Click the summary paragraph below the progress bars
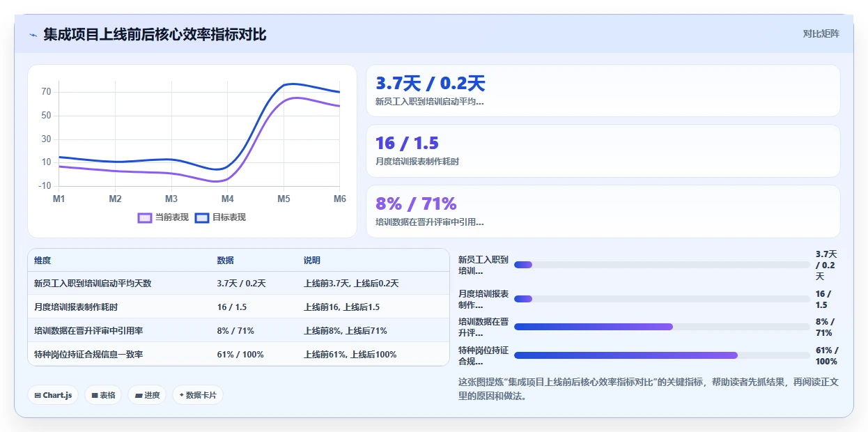This screenshot has width=868, height=432. (x=649, y=389)
